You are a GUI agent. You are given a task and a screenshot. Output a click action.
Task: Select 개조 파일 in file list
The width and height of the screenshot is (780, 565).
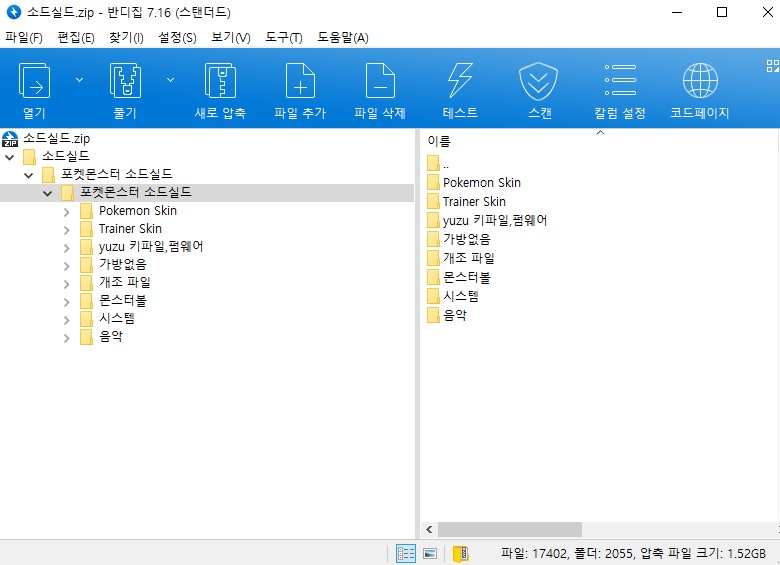point(469,258)
